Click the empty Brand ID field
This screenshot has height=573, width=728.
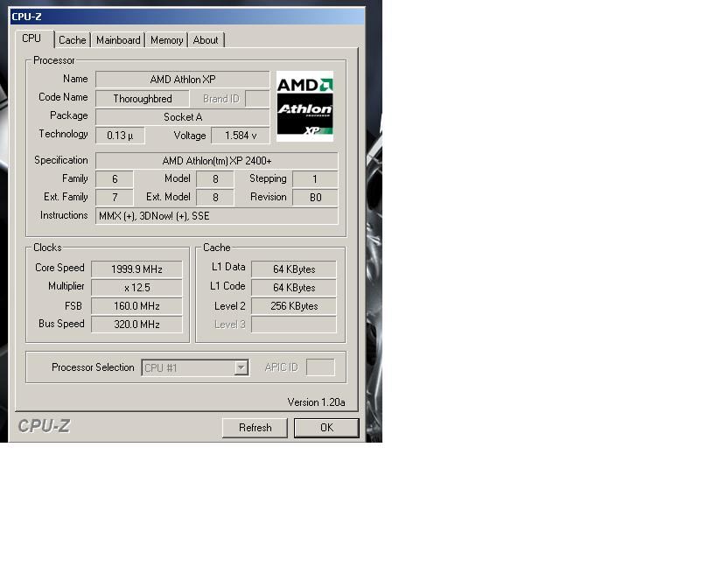tap(257, 99)
